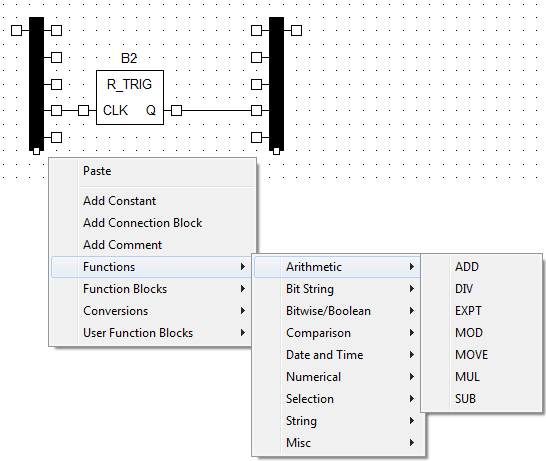Expand the Function Blocks submenu
Viewport: 546px width, 461px height.
pos(151,289)
